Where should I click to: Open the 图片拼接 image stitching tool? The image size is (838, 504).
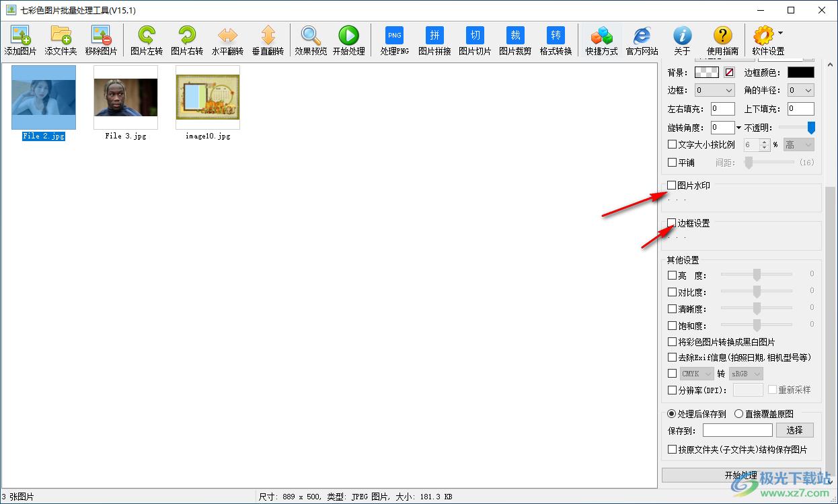click(x=434, y=36)
